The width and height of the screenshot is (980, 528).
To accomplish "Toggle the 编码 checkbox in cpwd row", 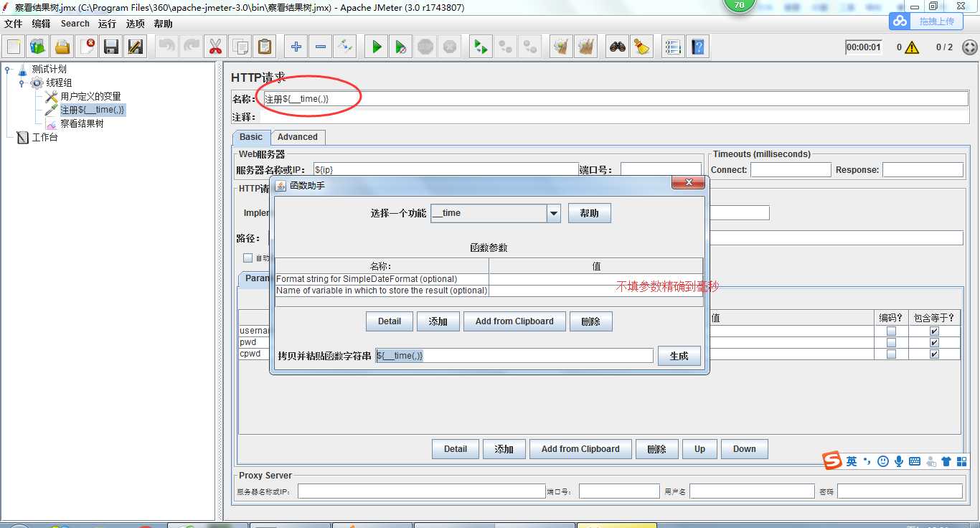I will tap(891, 354).
